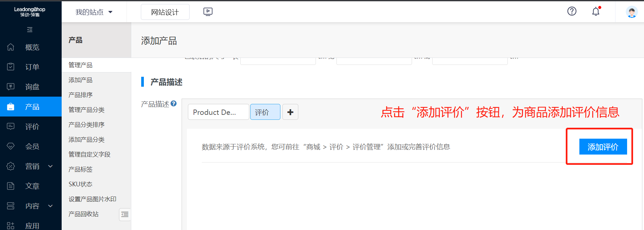The image size is (644, 230).
Task: Expand the 营销 sidebar section
Action: click(x=50, y=166)
